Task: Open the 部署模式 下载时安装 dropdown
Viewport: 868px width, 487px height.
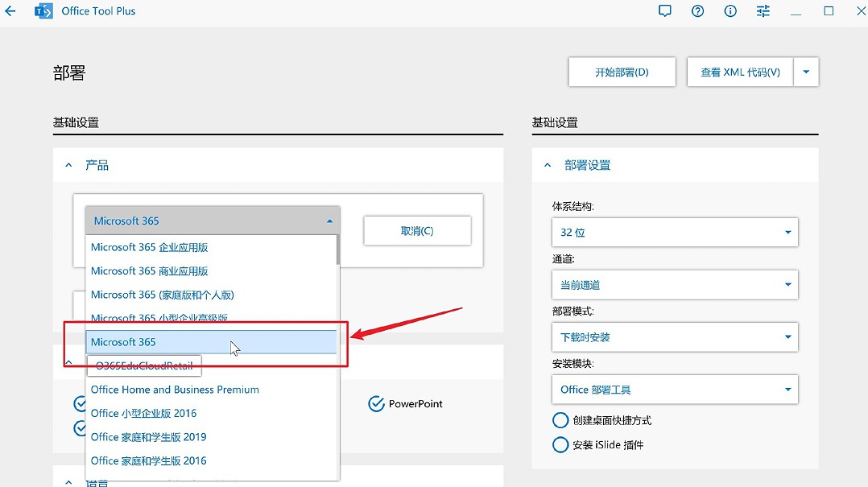Action: 675,337
